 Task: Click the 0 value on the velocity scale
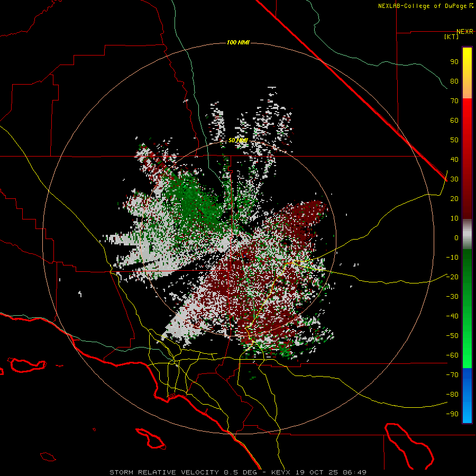point(456,237)
